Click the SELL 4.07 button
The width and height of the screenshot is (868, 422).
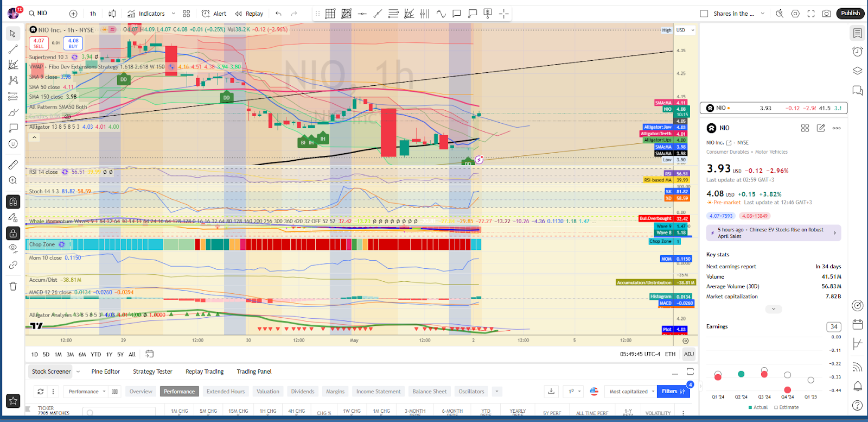pos(39,43)
